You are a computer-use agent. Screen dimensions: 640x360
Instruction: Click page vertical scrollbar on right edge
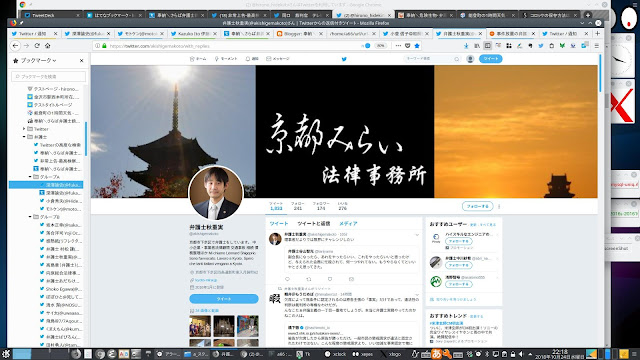pyautogui.click(x=600, y=73)
